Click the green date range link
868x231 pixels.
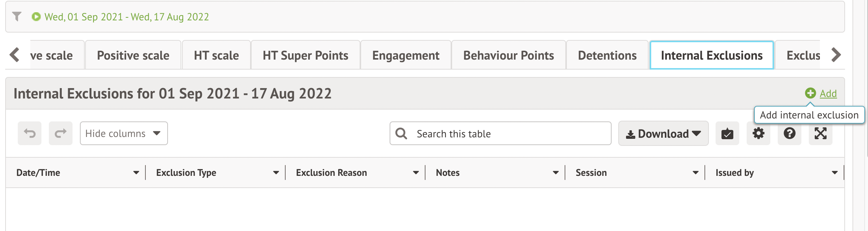point(127,17)
